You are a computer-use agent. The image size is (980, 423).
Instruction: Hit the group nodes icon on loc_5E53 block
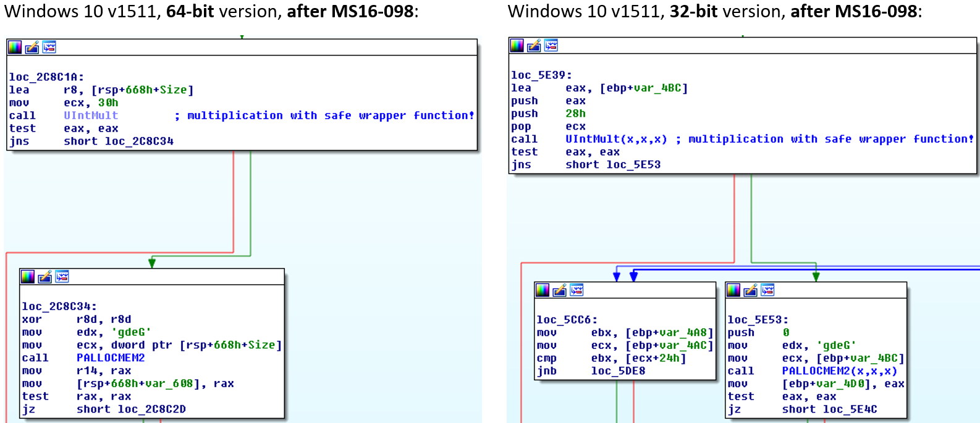point(768,290)
